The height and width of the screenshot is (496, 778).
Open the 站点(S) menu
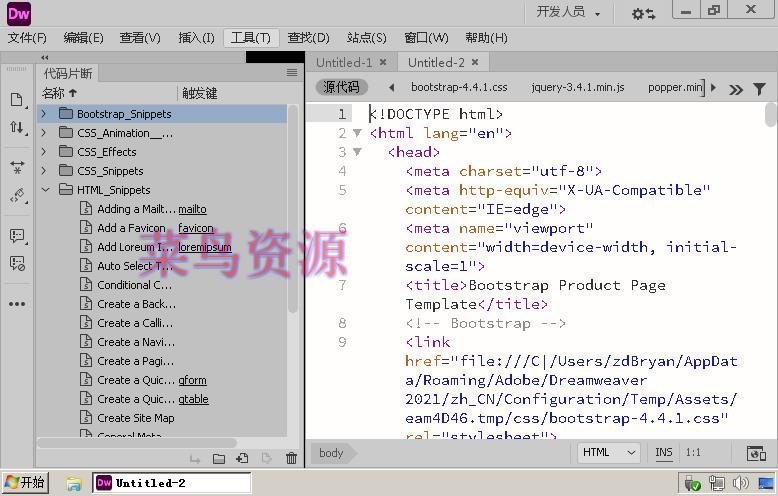click(x=367, y=38)
